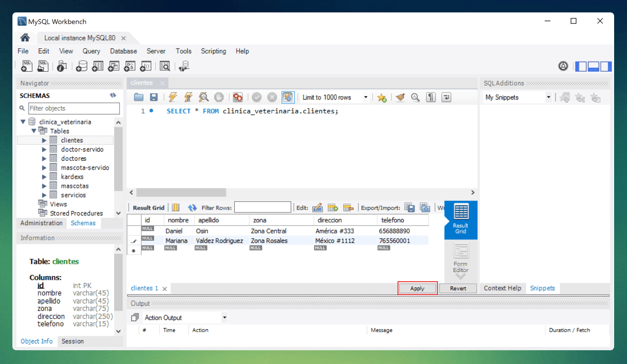Open the Limit to 1000 rows dropdown
The width and height of the screenshot is (627, 364).
[366, 97]
